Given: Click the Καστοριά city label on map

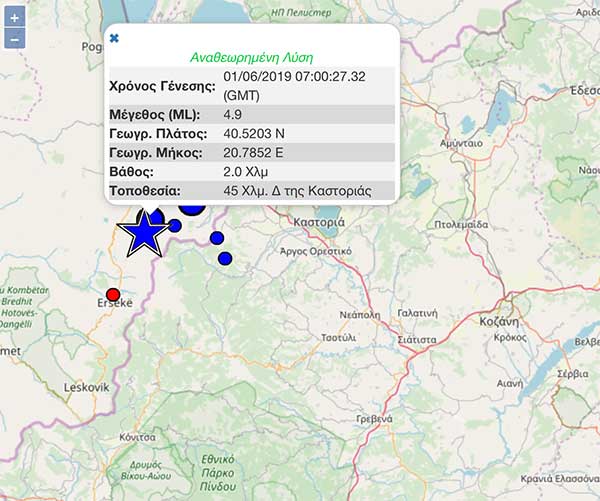Looking at the screenshot, I should [319, 222].
